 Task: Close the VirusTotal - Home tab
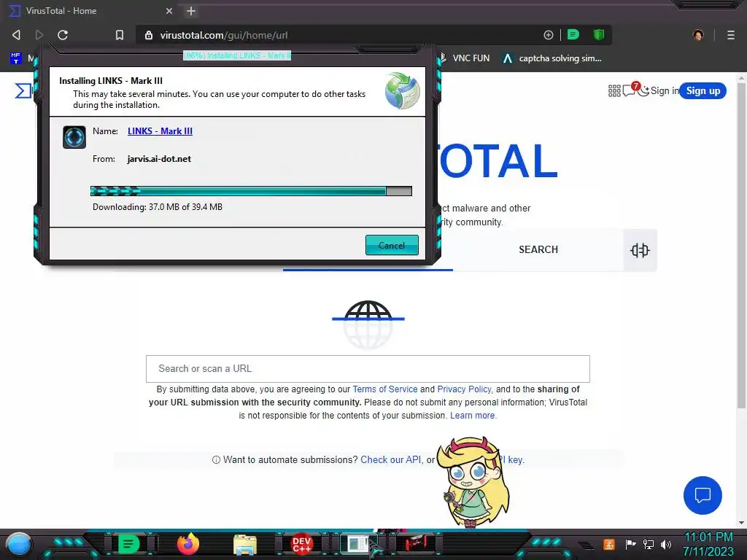point(169,11)
